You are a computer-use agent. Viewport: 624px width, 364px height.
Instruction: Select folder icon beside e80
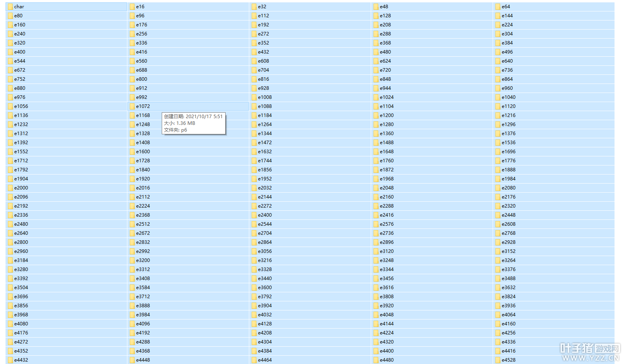[x=10, y=16]
